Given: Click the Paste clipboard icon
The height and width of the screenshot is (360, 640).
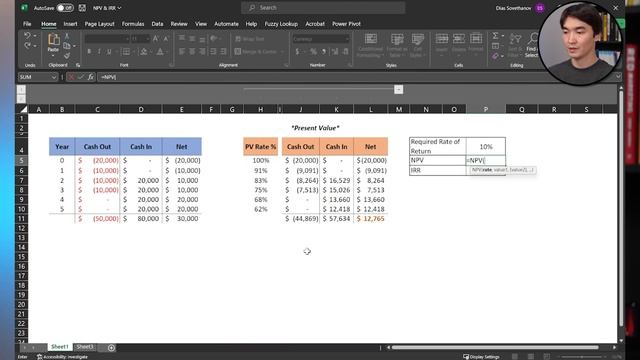Looking at the screenshot, I should pos(53,40).
